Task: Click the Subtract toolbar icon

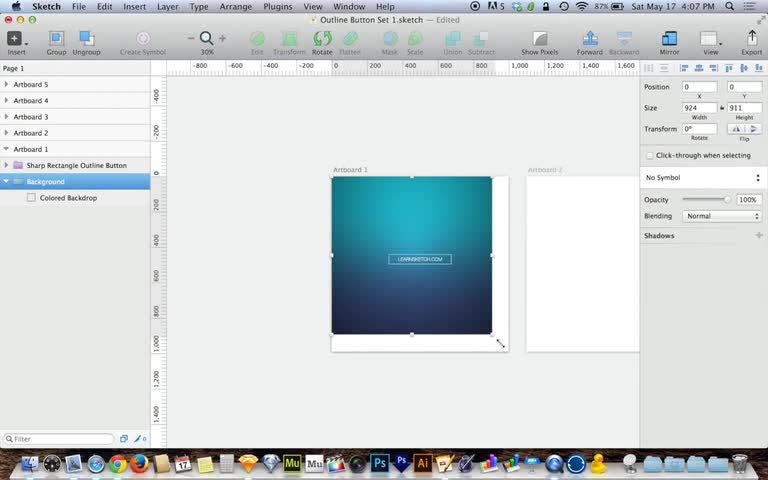Action: pos(481,38)
